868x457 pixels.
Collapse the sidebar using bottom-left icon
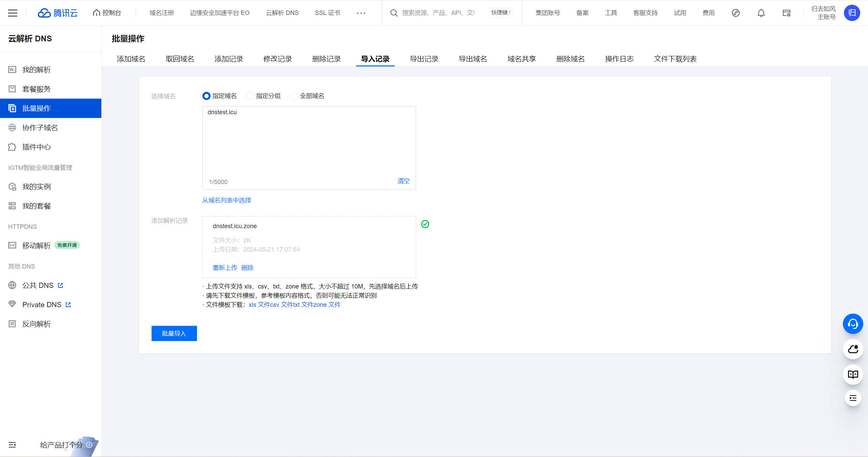click(12, 445)
